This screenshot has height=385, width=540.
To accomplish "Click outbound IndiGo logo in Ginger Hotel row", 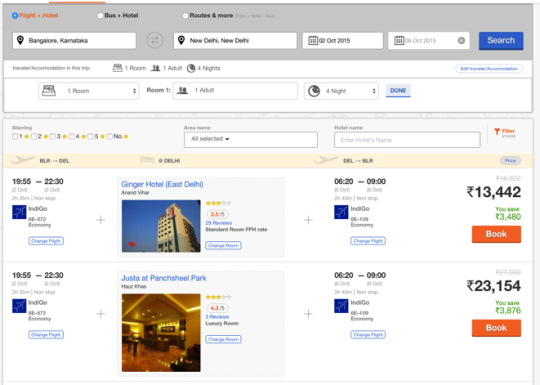I will (x=19, y=212).
